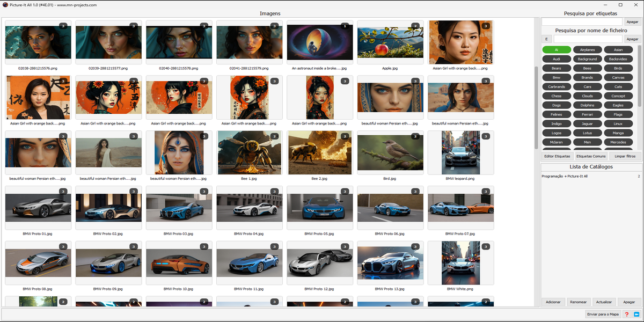Image resolution: width=644 pixels, height=322 pixels.
Task: Toggle the green Ai tag filter
Action: (x=557, y=49)
